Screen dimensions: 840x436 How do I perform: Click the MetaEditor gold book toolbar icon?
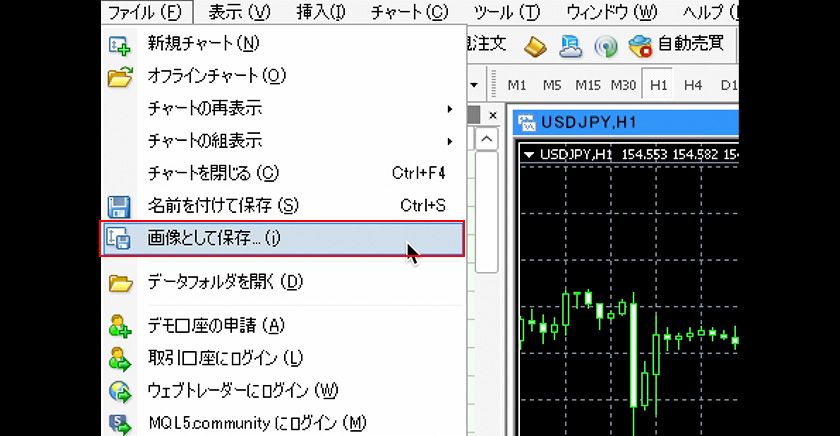(x=535, y=46)
